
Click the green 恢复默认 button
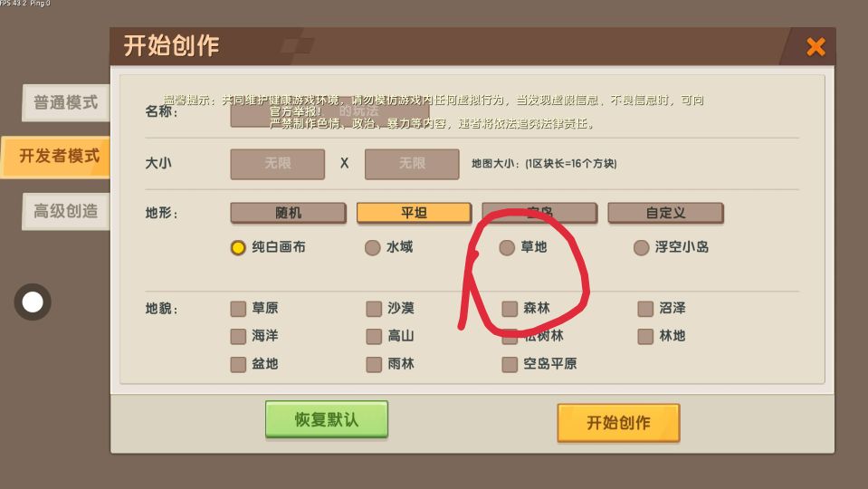[x=327, y=419]
